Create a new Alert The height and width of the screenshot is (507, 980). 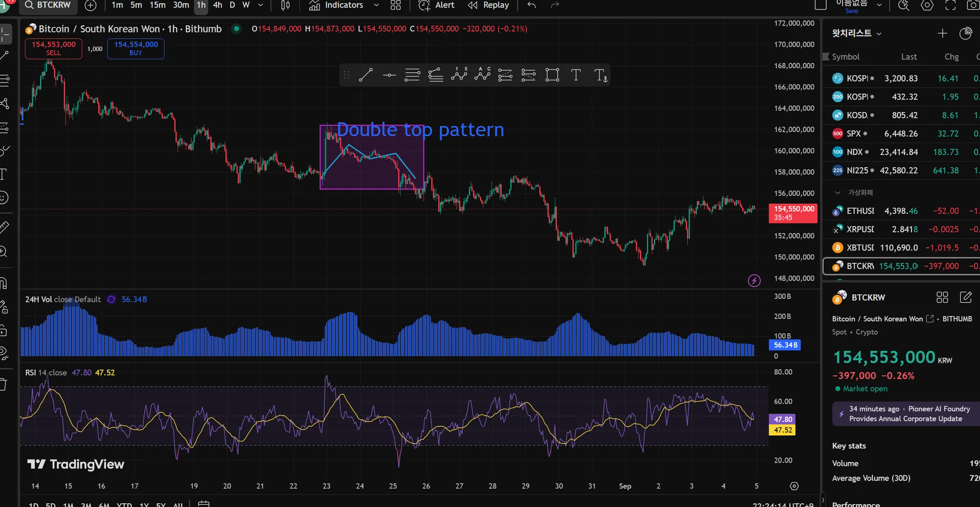(x=436, y=5)
